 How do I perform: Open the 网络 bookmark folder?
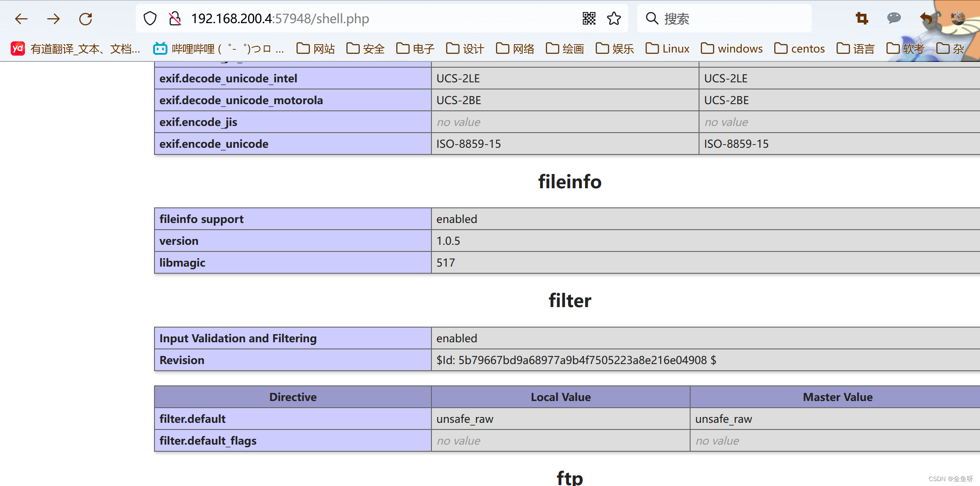coord(515,49)
